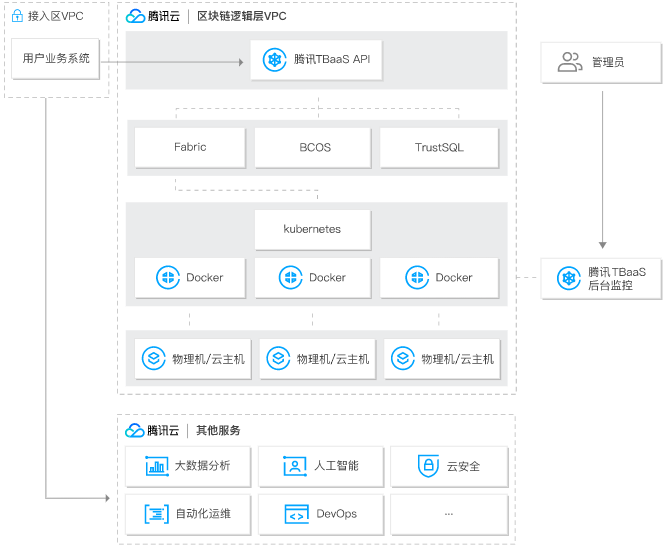Click the Tencent Cloud logo beside 其他服务
Viewport: 667px width, 550px height.
pyautogui.click(x=134, y=430)
